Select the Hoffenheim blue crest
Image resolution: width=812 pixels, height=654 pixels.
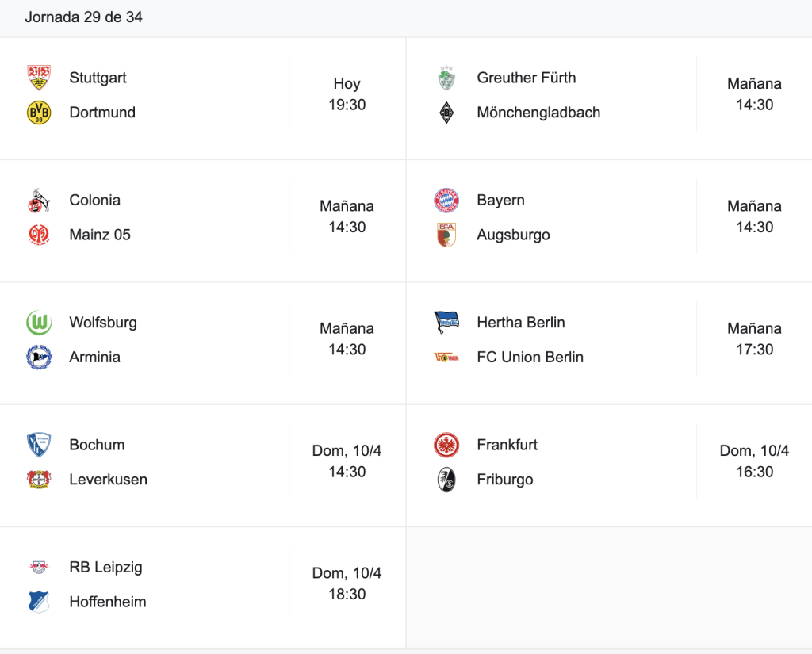pyautogui.click(x=39, y=602)
